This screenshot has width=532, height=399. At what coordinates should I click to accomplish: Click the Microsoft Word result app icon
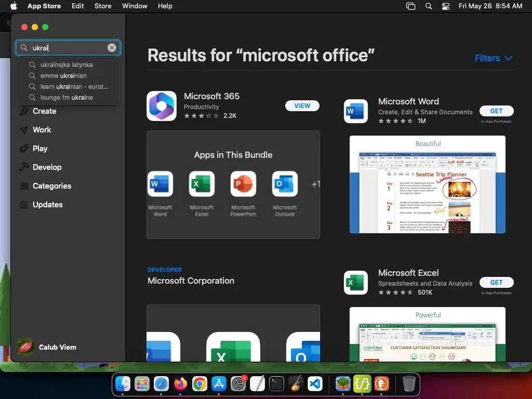tap(355, 111)
